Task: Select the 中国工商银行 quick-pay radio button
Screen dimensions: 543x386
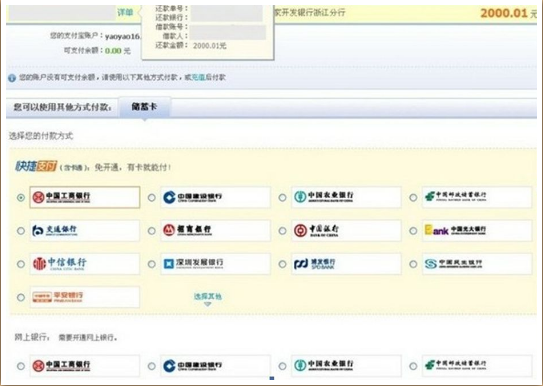Action: 21,197
